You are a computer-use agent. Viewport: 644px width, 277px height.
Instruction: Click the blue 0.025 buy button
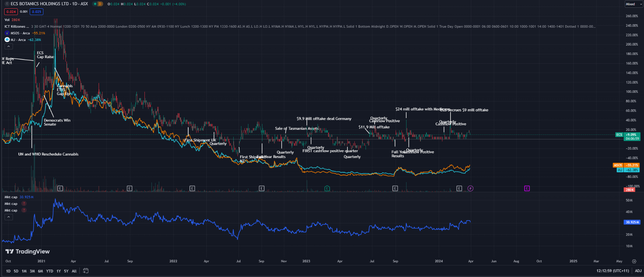(x=36, y=12)
